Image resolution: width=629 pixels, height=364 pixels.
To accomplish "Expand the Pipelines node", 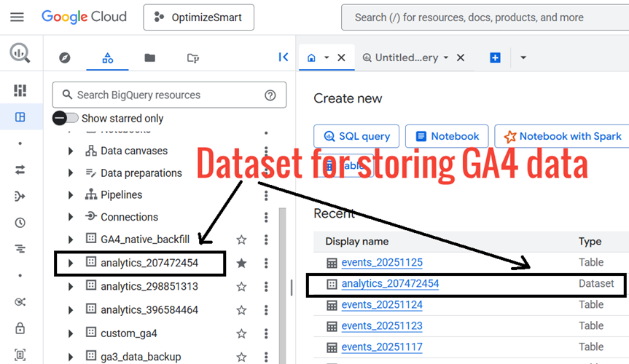I will (71, 195).
